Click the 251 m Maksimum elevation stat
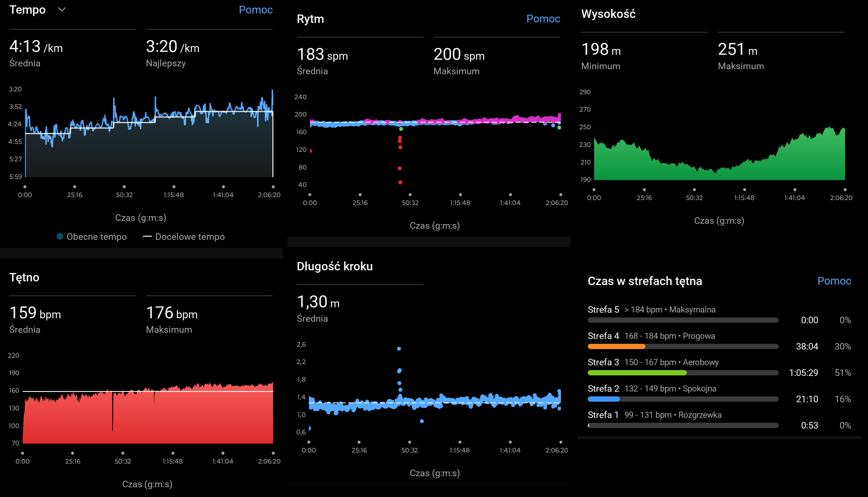868x497 pixels. point(737,50)
